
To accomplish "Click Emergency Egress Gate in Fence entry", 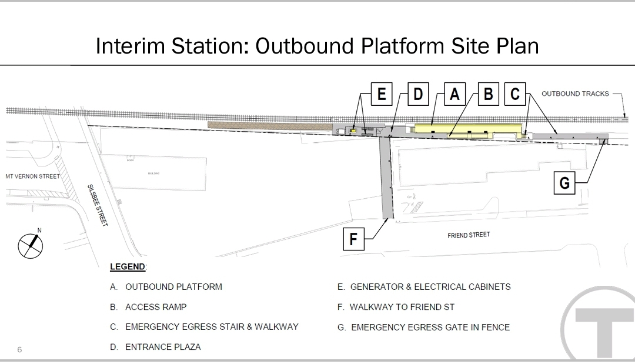I will [423, 327].
